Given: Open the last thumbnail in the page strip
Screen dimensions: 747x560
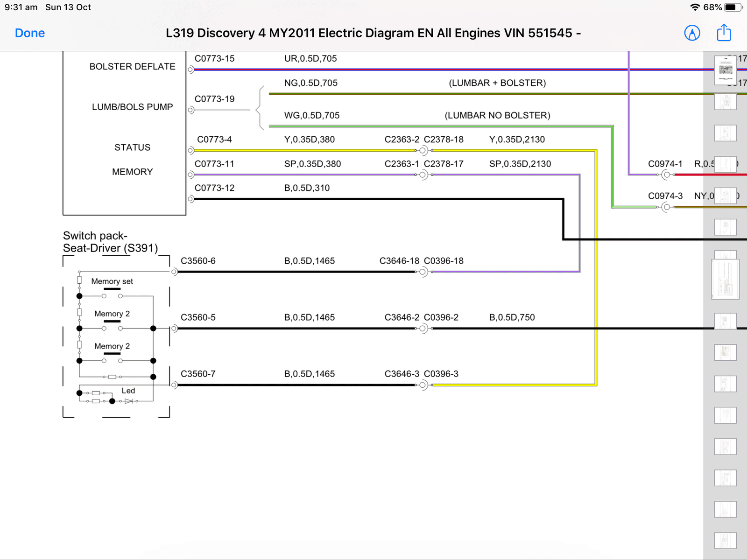Looking at the screenshot, I should click(725, 541).
